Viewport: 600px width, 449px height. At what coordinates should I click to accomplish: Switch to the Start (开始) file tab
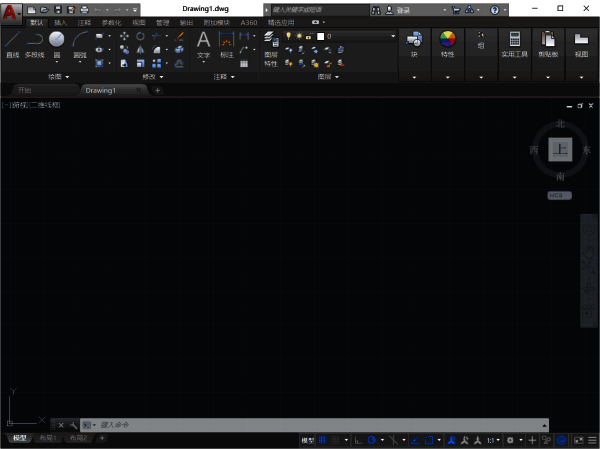(24, 90)
